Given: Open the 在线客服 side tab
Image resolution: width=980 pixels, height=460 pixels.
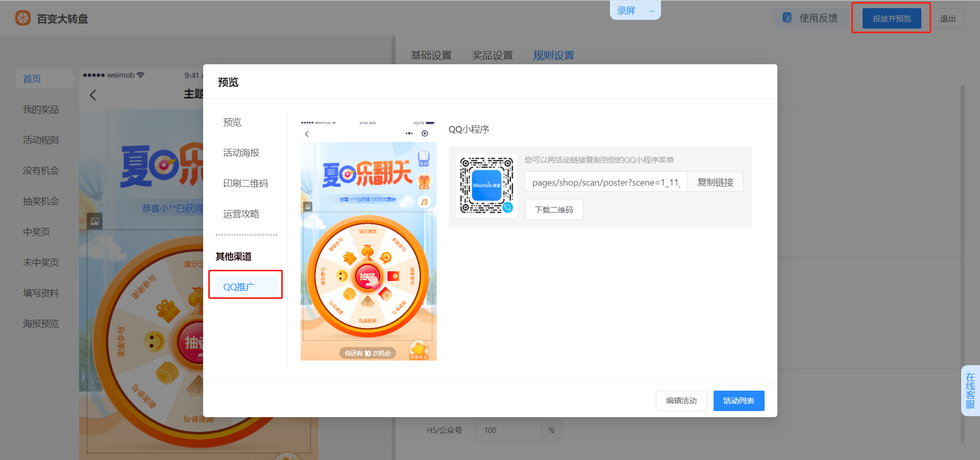Looking at the screenshot, I should 970,391.
